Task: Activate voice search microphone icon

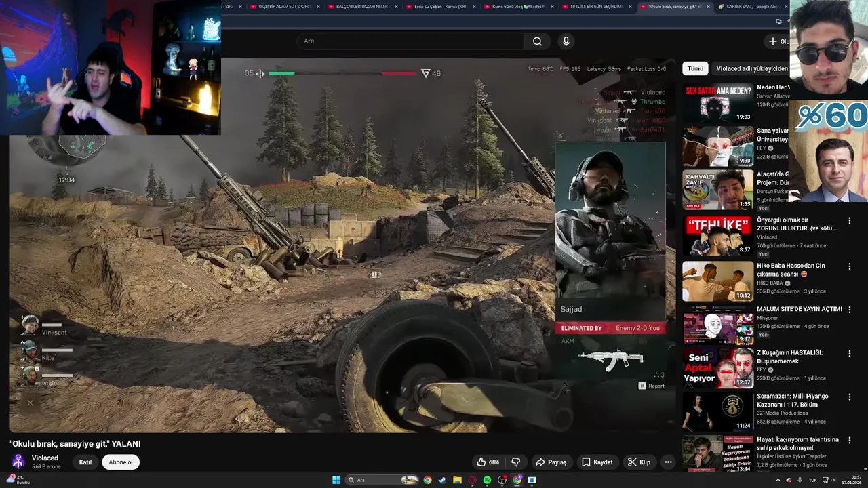Action: [566, 41]
